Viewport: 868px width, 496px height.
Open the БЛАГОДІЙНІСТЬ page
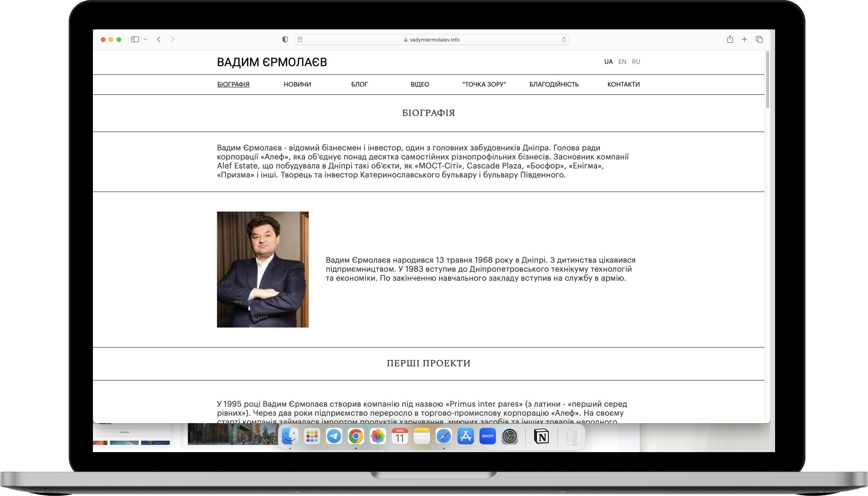pyautogui.click(x=554, y=84)
